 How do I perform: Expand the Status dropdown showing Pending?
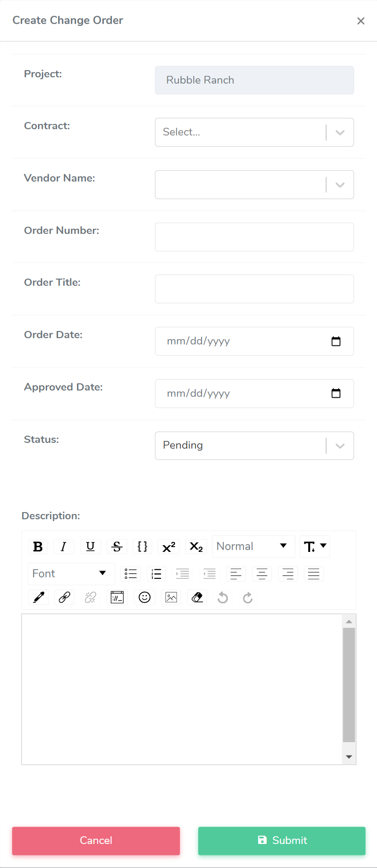point(254,446)
